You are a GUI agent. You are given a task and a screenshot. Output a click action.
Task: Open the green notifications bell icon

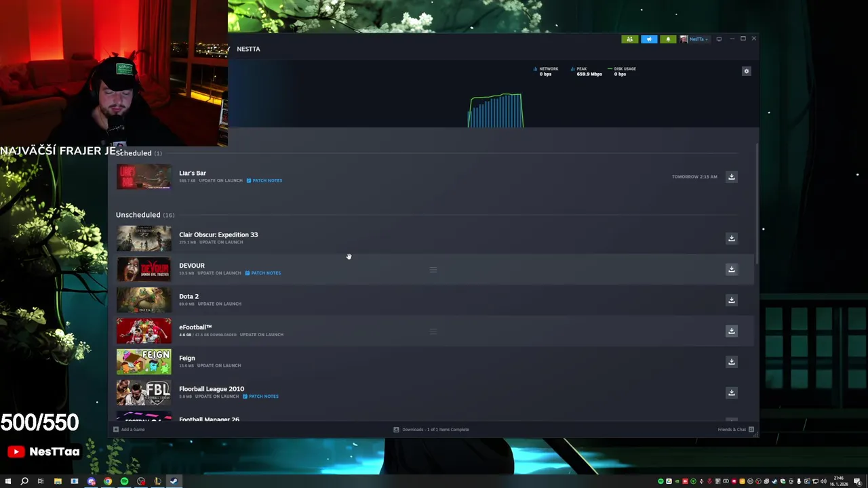pos(668,39)
